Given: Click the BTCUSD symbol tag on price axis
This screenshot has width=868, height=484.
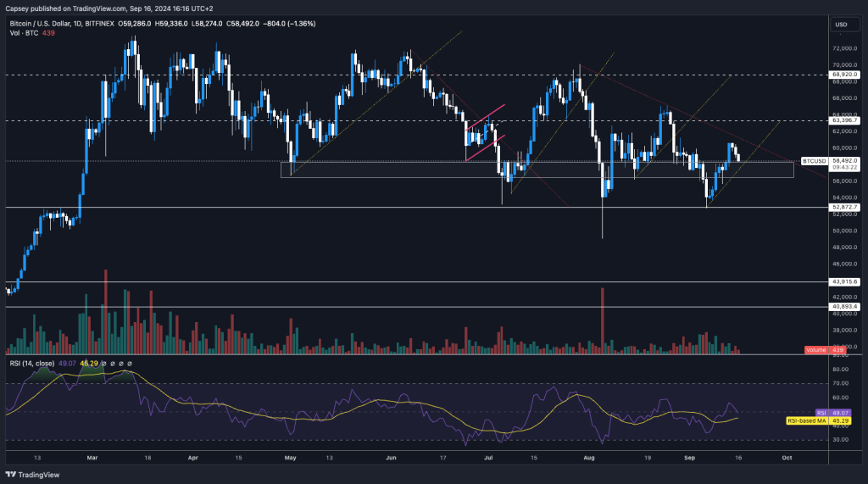Looking at the screenshot, I should (814, 160).
